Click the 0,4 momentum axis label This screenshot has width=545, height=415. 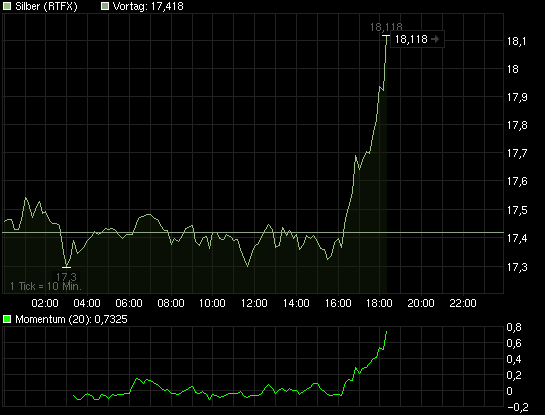[x=514, y=359]
